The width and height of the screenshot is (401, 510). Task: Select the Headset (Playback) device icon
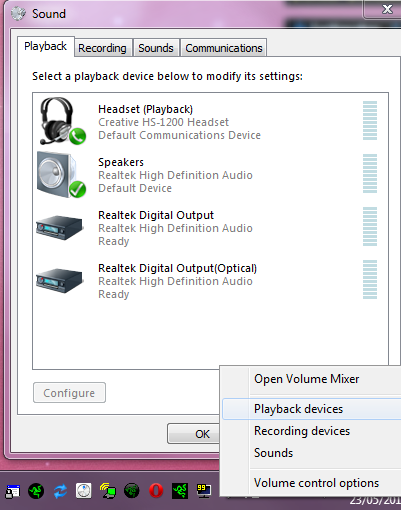point(62,121)
